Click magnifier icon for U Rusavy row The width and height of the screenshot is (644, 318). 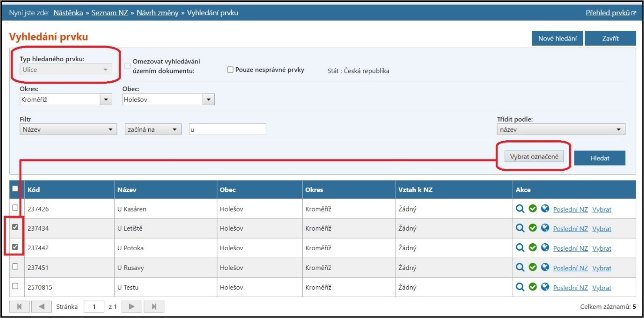coord(520,268)
